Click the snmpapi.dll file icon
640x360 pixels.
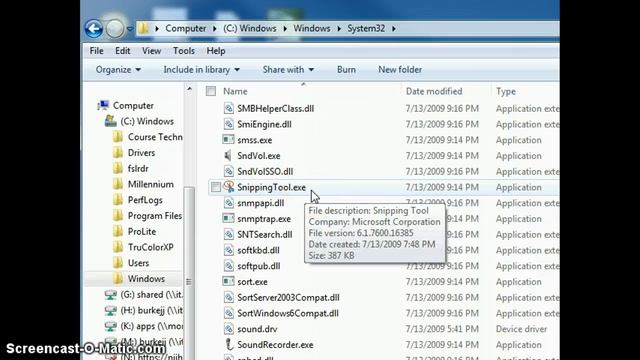click(x=229, y=203)
